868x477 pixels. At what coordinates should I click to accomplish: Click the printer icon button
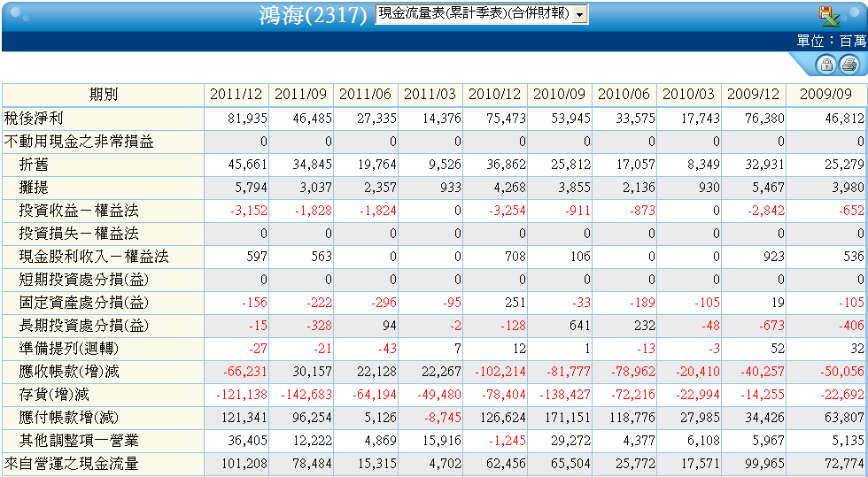(849, 65)
